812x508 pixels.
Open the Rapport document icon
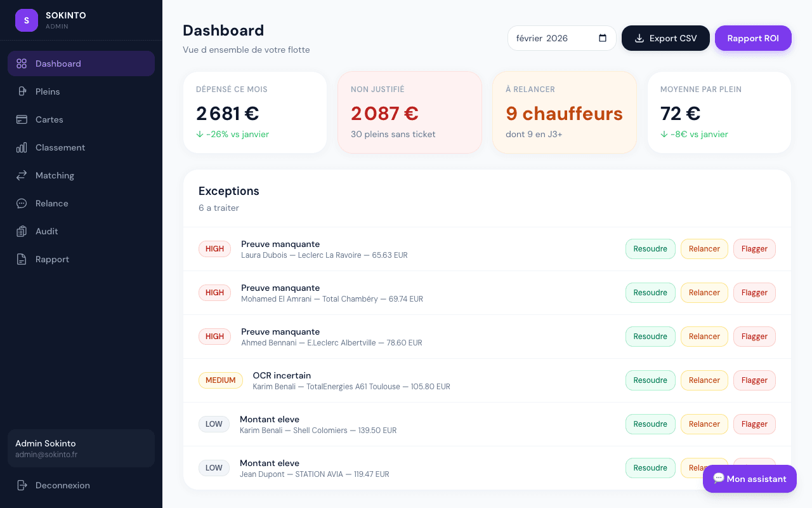click(22, 259)
